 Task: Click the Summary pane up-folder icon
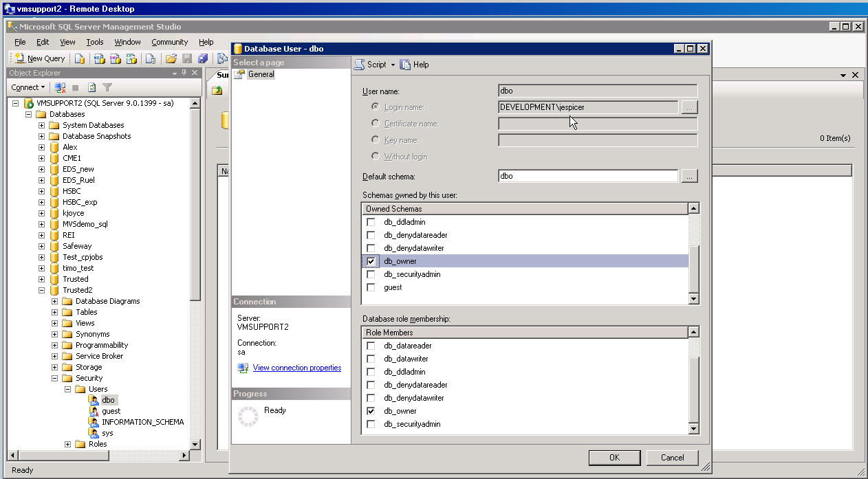click(x=217, y=90)
